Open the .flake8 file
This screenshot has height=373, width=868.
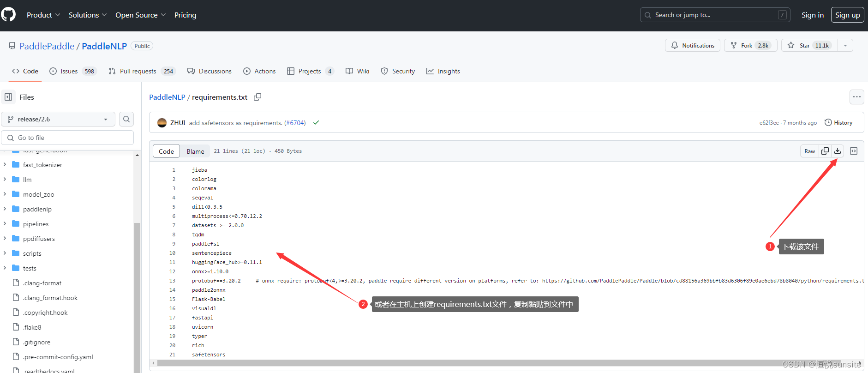click(32, 327)
